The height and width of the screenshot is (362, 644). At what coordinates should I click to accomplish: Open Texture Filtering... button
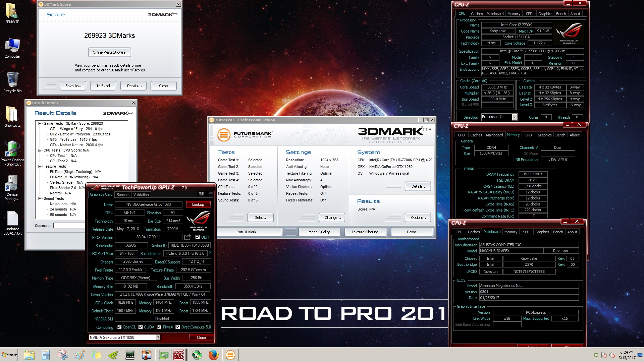coord(367,232)
